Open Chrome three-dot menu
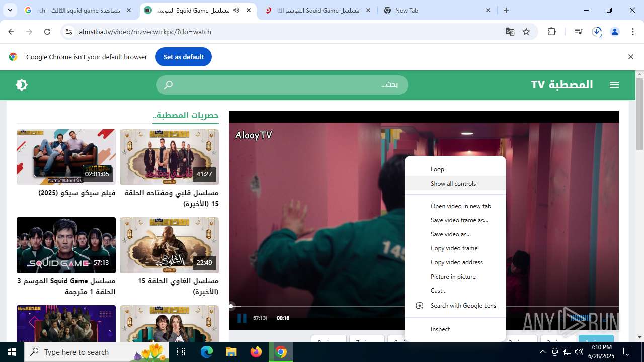This screenshot has width=644, height=362. [632, 32]
